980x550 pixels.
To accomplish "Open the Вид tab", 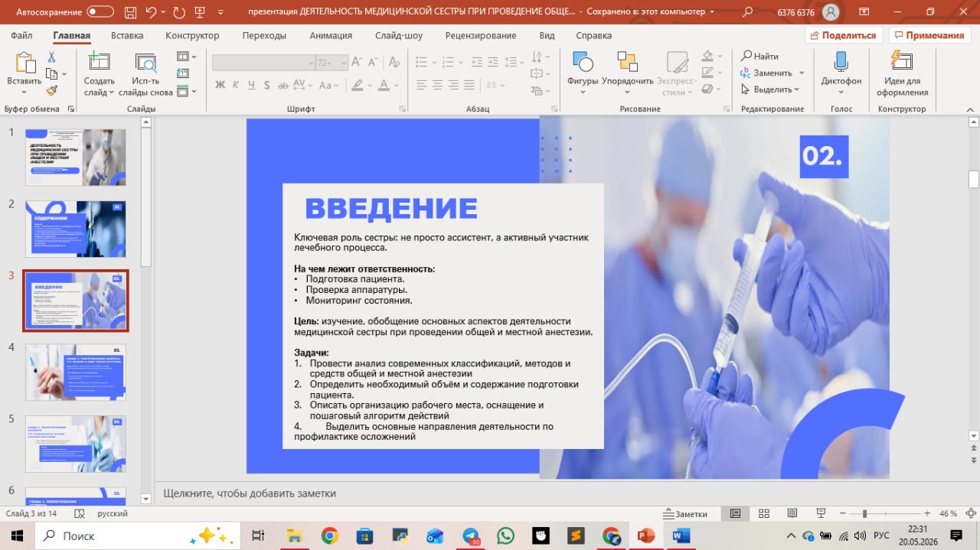I will [547, 35].
